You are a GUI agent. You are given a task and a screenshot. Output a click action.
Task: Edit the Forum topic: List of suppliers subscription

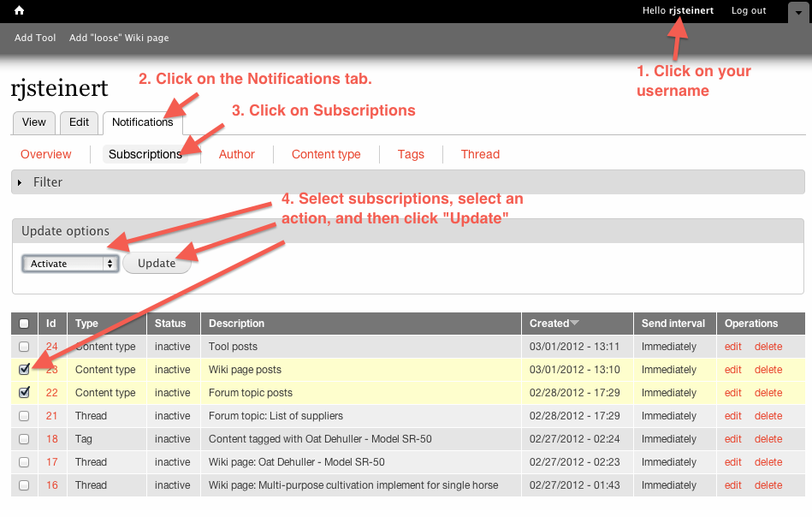coord(733,416)
